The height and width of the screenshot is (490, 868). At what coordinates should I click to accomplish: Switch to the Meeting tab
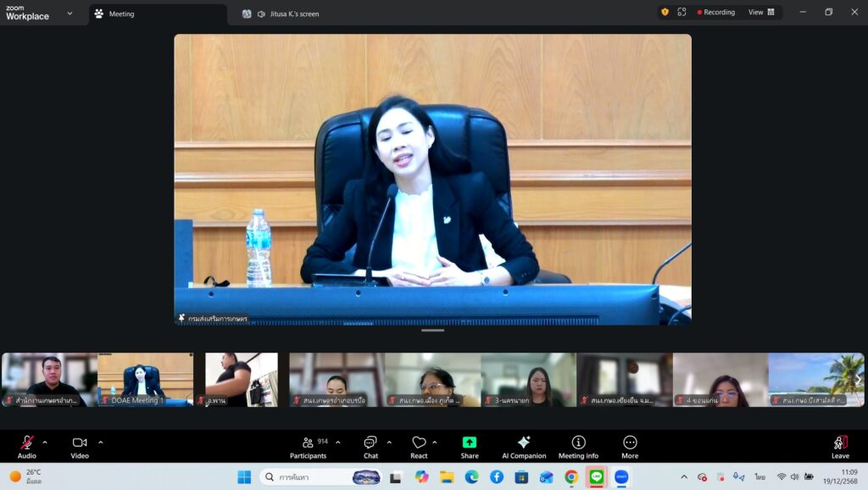[x=121, y=14]
